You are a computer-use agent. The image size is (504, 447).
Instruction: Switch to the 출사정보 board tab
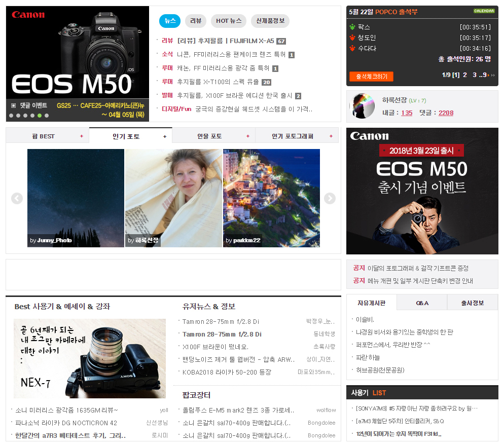click(x=473, y=303)
